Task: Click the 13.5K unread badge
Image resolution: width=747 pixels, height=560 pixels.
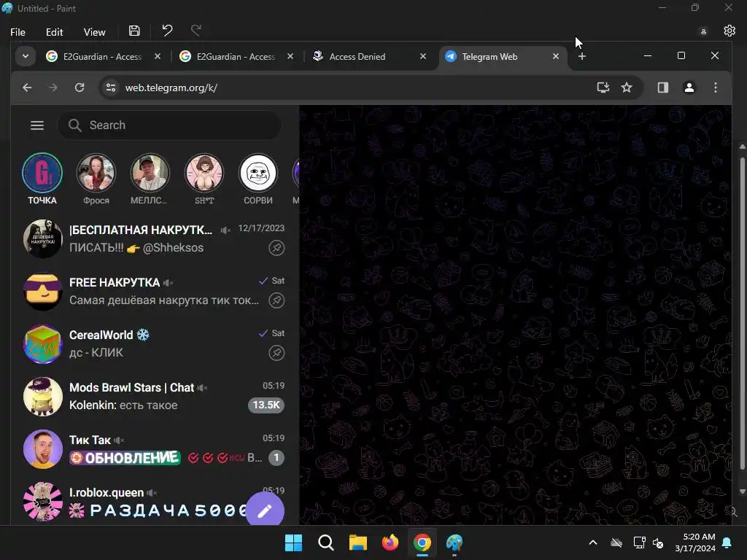Action: pyautogui.click(x=266, y=405)
